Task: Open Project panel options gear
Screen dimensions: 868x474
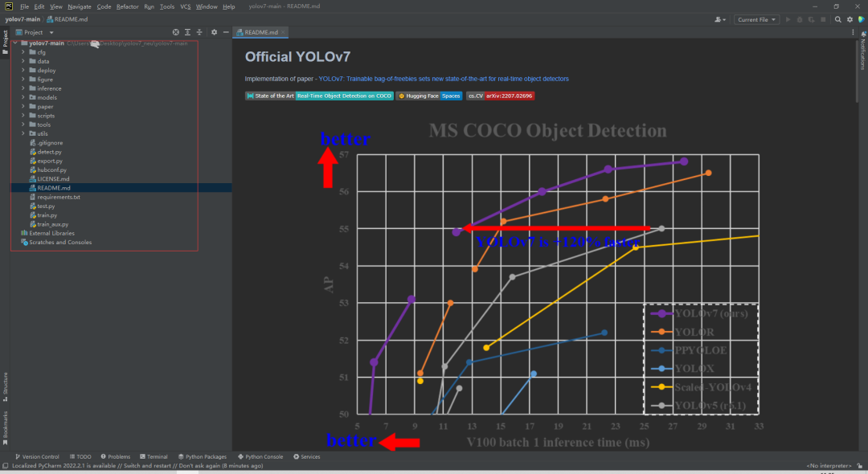Action: (x=215, y=32)
